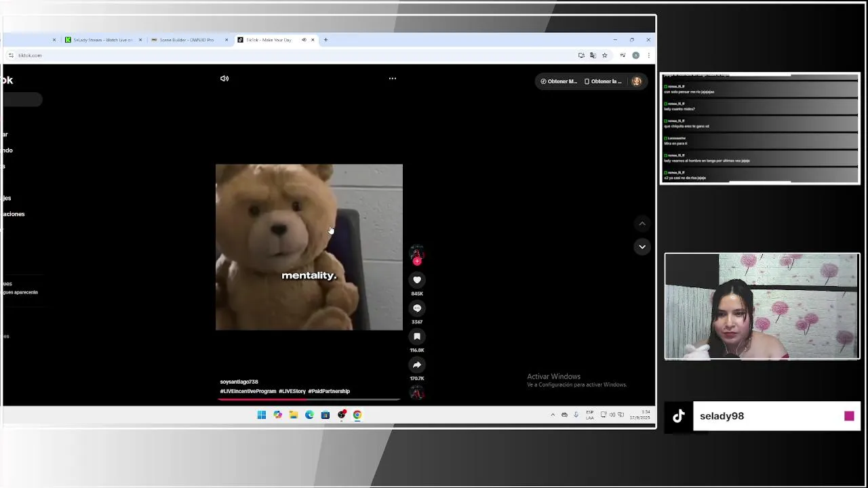Like the video with the heart icon
This screenshot has width=868, height=488.
pos(417,280)
